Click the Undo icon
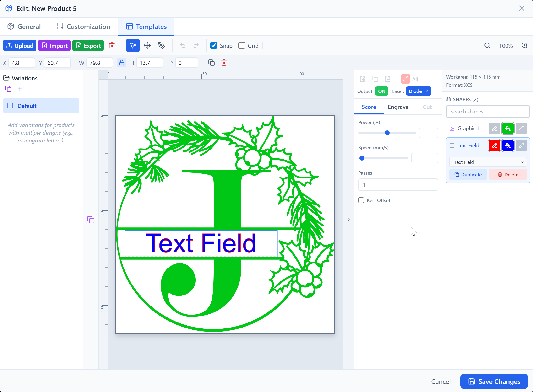This screenshot has height=392, width=533. click(183, 45)
